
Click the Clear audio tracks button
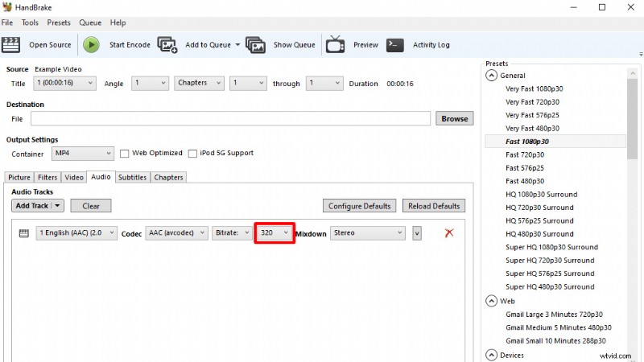coord(91,206)
